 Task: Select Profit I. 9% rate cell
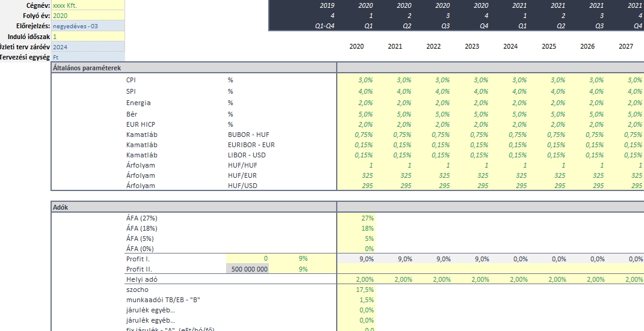pos(302,259)
